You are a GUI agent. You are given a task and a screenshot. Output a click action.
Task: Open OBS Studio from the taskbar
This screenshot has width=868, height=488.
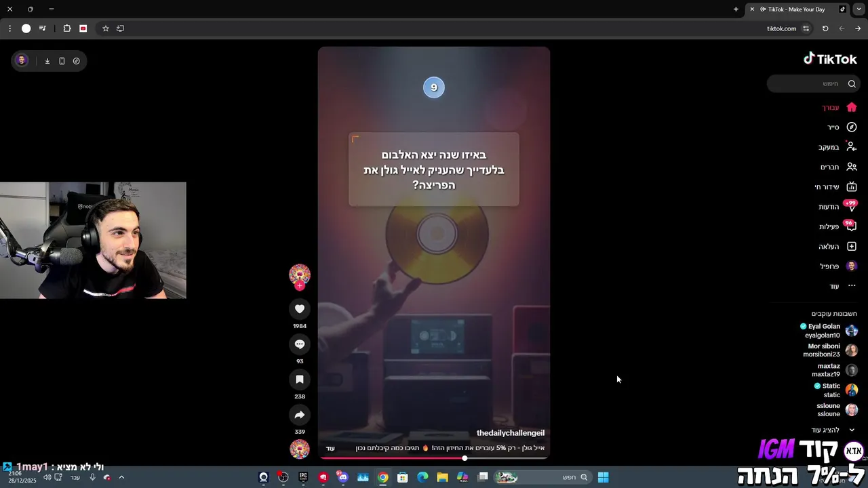(283, 477)
